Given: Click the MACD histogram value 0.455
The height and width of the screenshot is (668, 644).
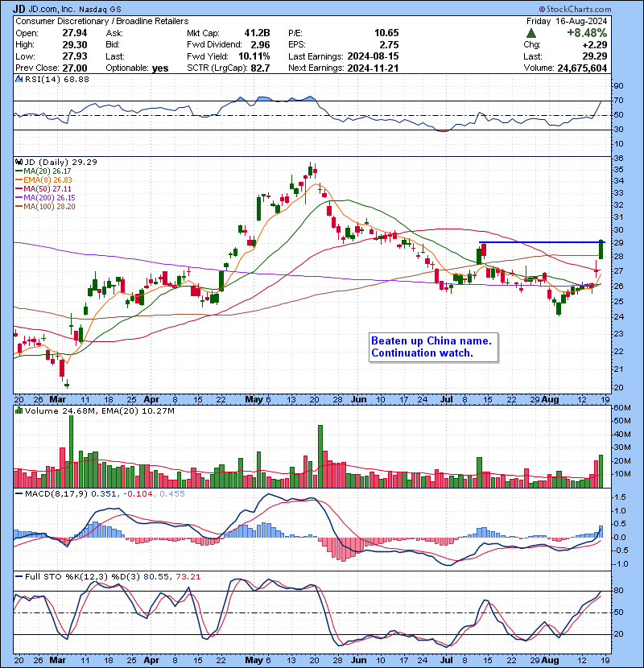Looking at the screenshot, I should tap(172, 494).
